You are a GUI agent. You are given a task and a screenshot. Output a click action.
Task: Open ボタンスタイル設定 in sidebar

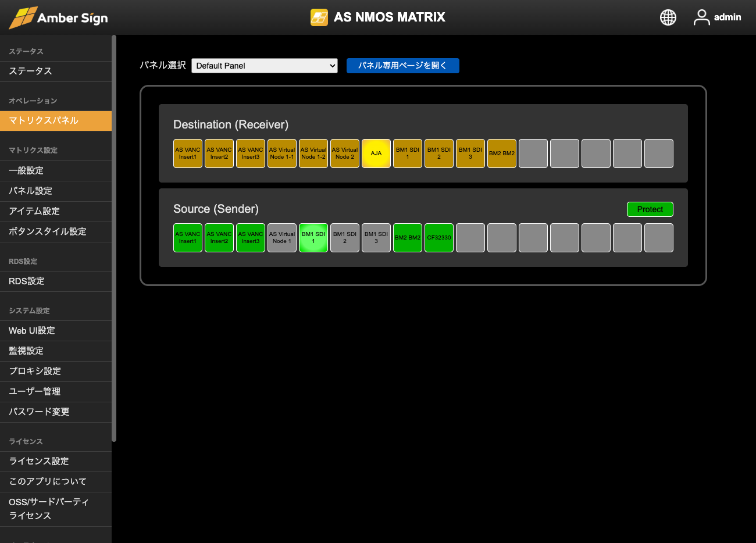coord(56,231)
